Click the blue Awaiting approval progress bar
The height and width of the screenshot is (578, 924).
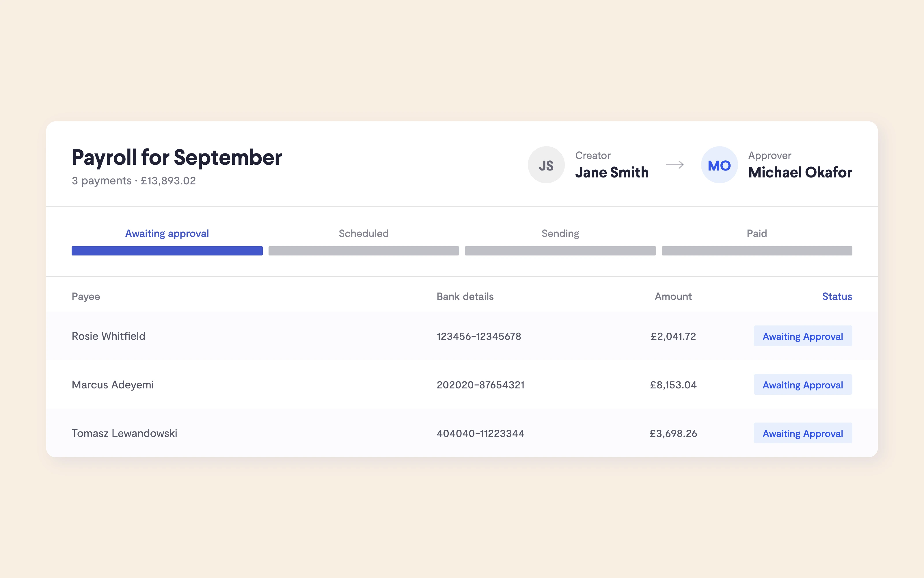click(x=167, y=251)
